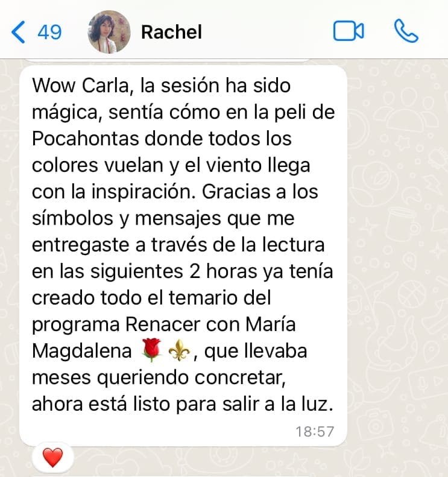The image size is (448, 477).
Task: Tap the word Pocahontas in the message
Action: tap(86, 139)
